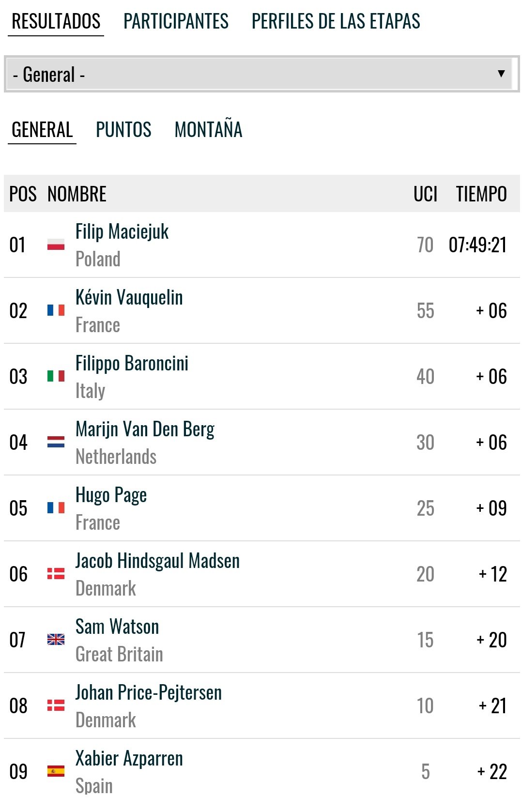Click France flag icon beside Kévin Vauquelin
This screenshot has height=812, width=522.
tap(56, 310)
